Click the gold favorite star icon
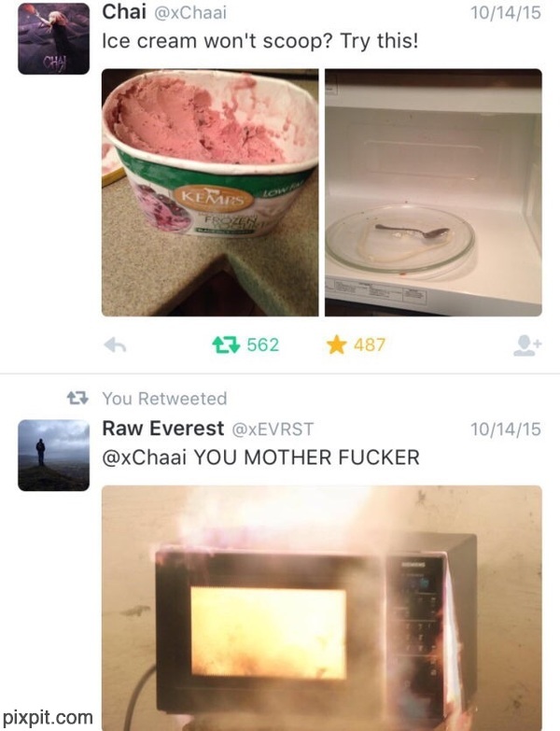Screen dimensions: 560x731 336,345
